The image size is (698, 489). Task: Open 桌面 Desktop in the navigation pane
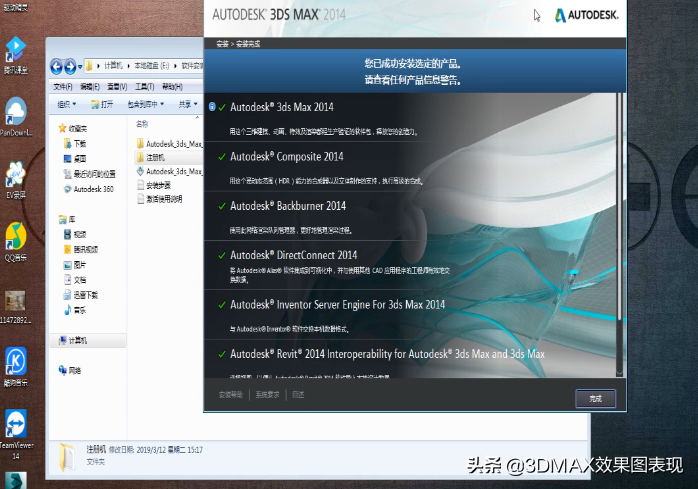[x=75, y=159]
